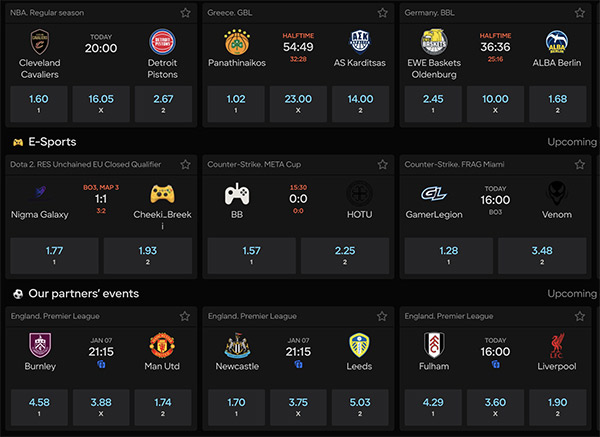Image resolution: width=600 pixels, height=437 pixels.
Task: Choose 1.90 odds for Liverpool win
Action: point(558,407)
